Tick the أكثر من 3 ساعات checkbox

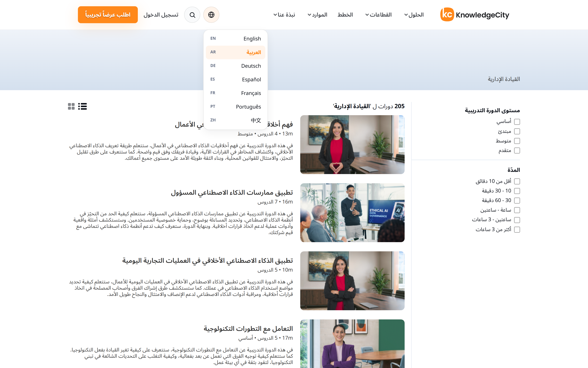click(x=517, y=229)
